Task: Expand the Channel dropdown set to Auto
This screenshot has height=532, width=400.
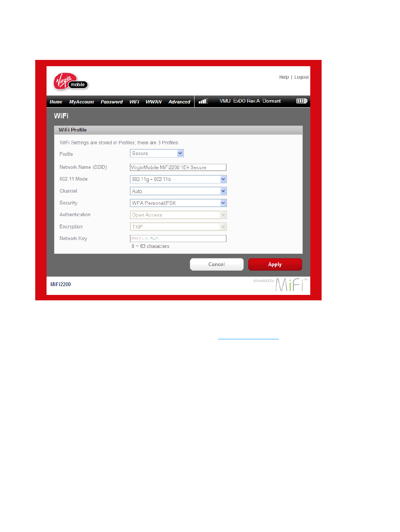Action: (x=178, y=191)
